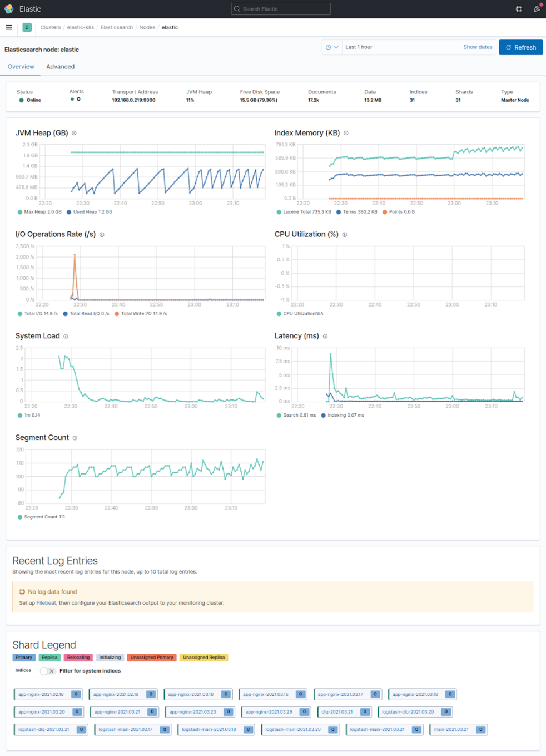546x756 pixels.
Task: Switch to the Advanced tab
Action: click(x=60, y=67)
